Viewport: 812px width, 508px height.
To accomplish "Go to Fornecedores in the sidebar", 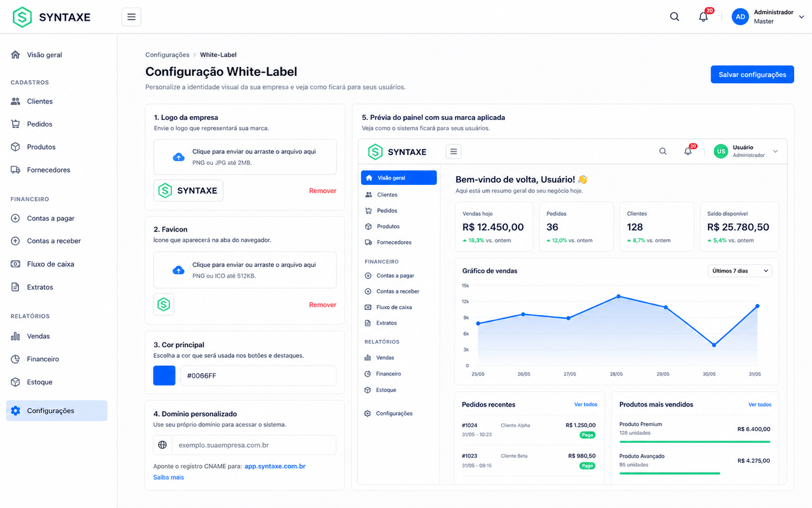I will (x=49, y=170).
